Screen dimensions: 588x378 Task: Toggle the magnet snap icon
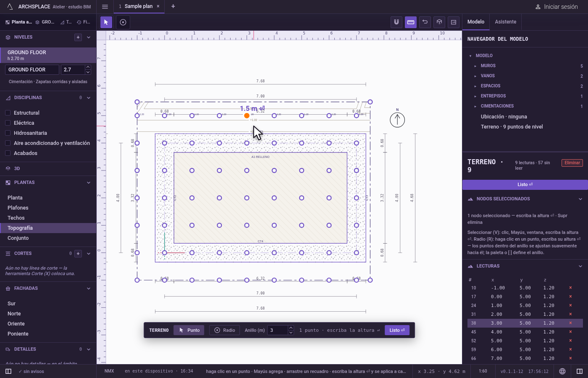click(396, 22)
